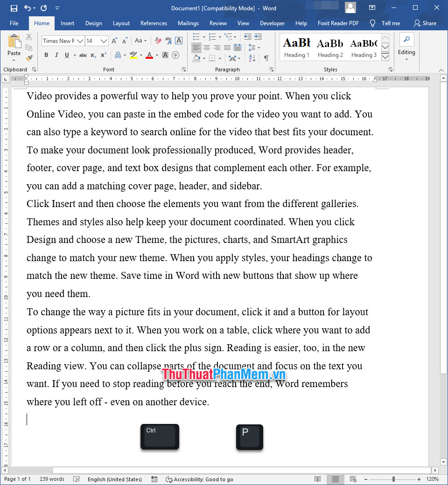Switch to the Mailings ribbon tab

point(188,23)
